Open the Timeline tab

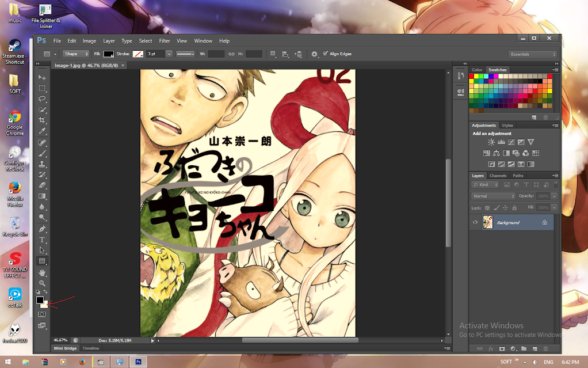click(x=91, y=348)
